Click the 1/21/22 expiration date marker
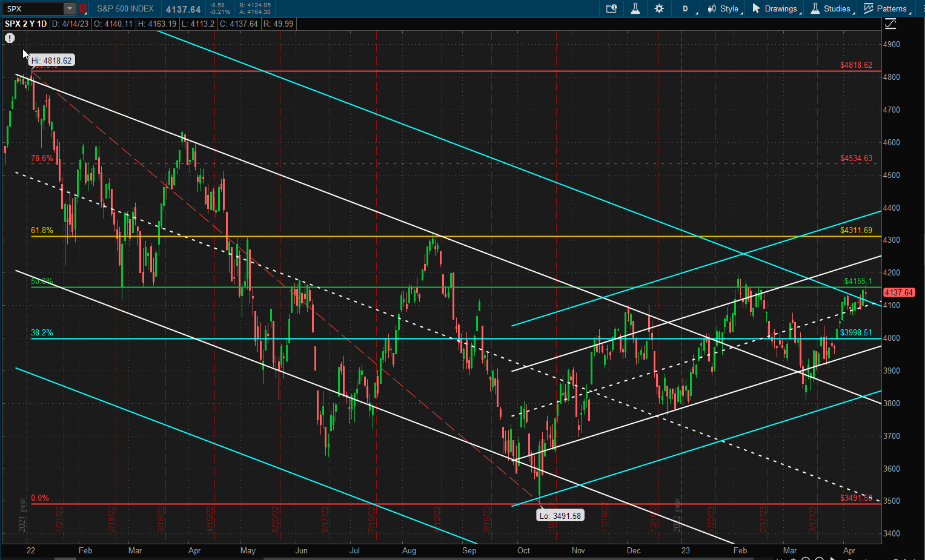The width and height of the screenshot is (925, 560). [x=60, y=519]
